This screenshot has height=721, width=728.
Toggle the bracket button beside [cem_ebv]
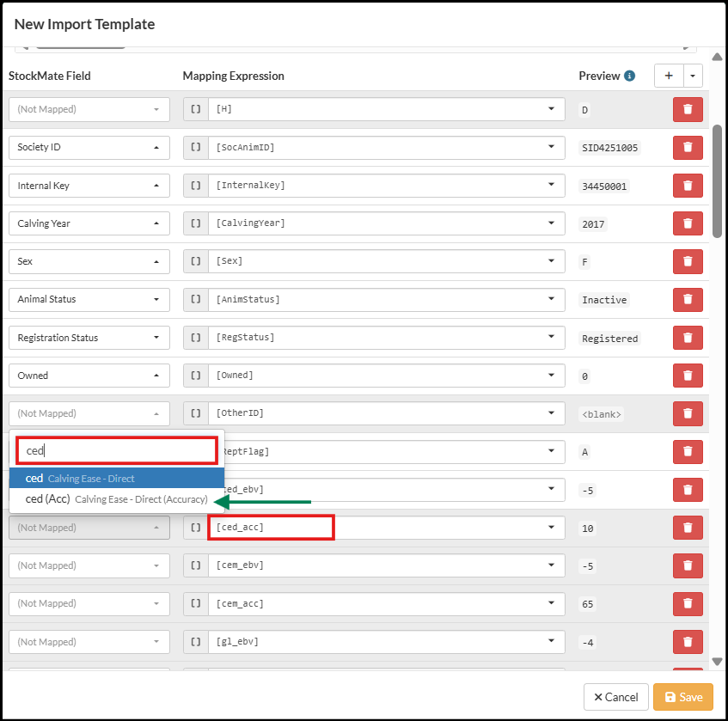pos(195,565)
